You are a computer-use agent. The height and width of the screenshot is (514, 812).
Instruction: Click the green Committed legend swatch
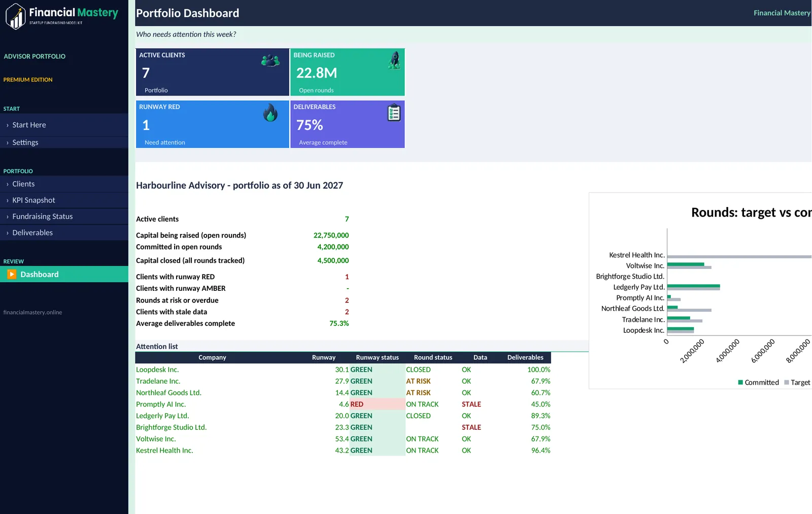[x=740, y=383]
